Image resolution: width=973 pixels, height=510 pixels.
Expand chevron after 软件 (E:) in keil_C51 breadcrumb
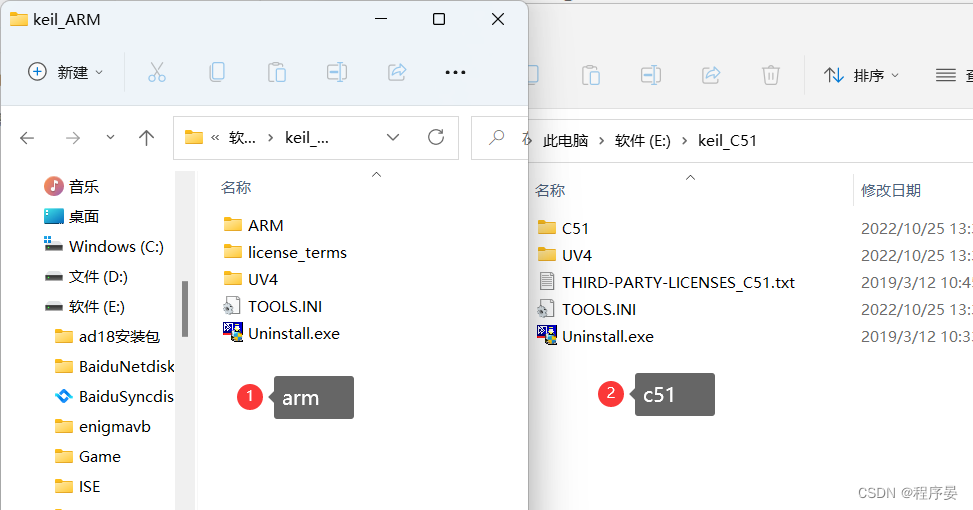click(684, 141)
